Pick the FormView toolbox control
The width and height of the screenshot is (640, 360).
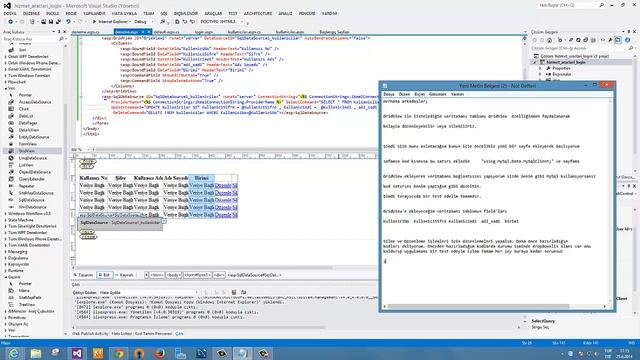tap(27, 144)
